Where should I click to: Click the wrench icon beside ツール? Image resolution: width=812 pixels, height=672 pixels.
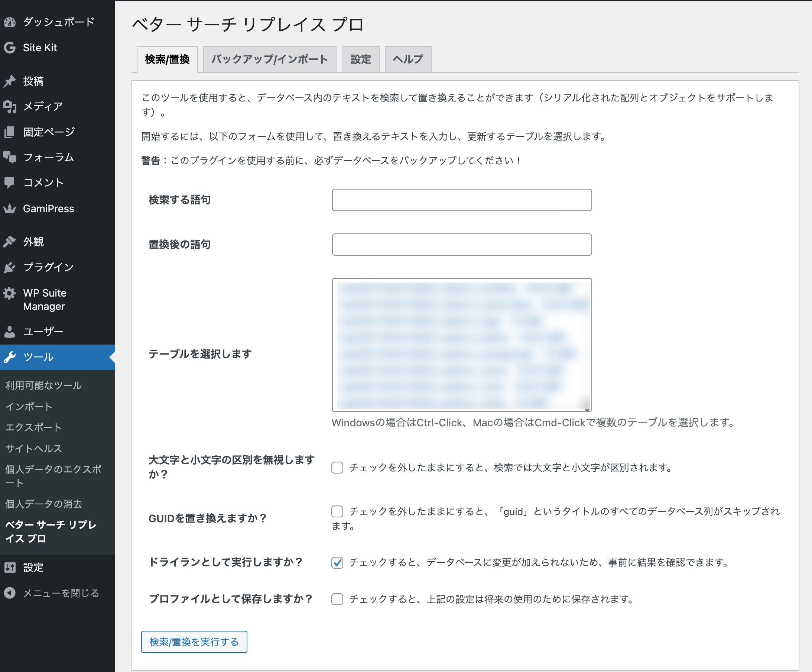10,357
